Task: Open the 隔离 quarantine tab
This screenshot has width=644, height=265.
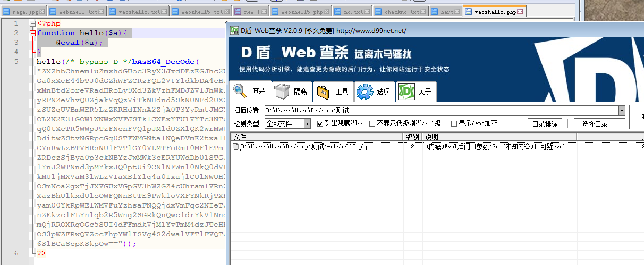Action: point(291,92)
